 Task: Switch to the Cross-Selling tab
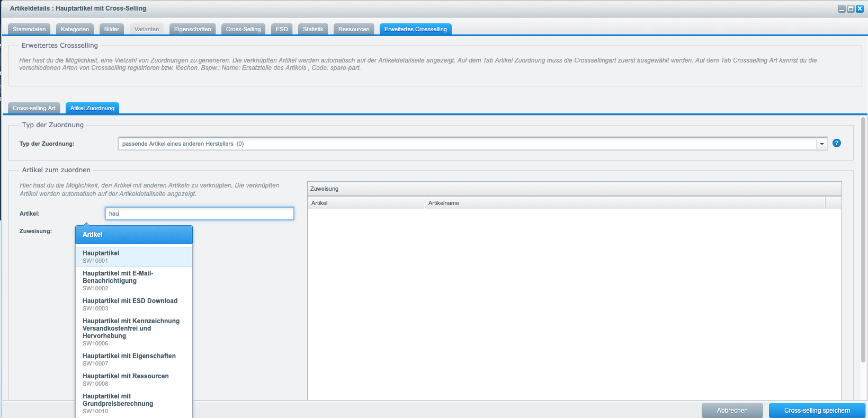tap(243, 29)
